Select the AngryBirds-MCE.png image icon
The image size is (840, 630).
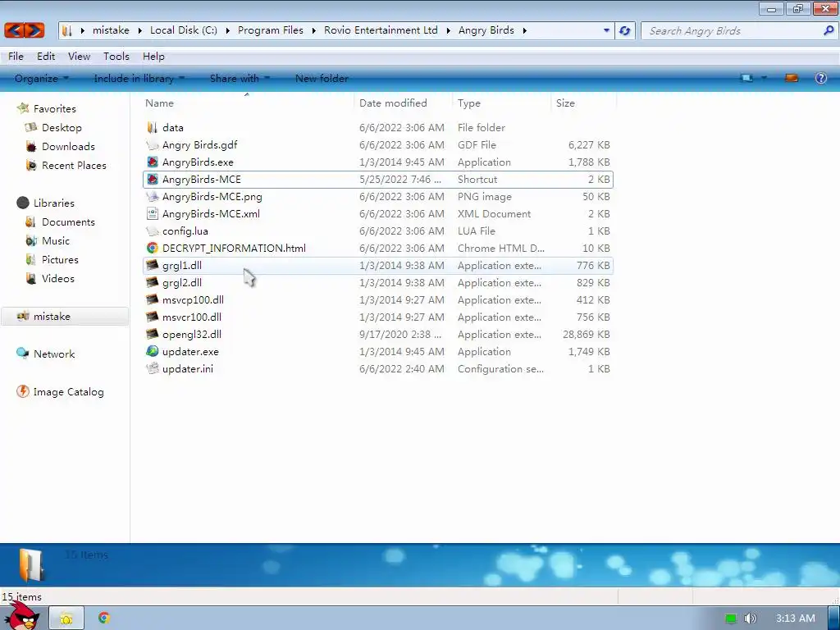coord(152,196)
